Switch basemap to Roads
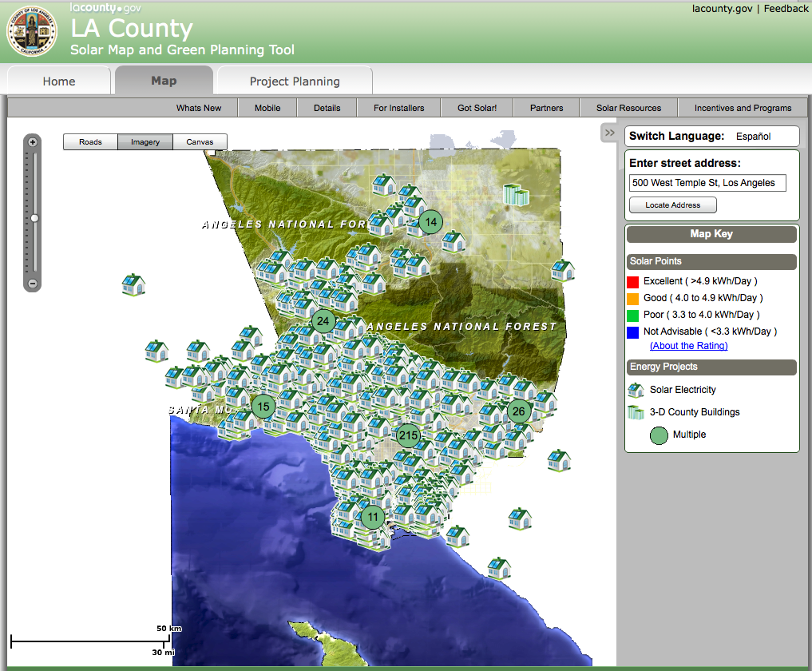This screenshot has width=812, height=671. pos(91,142)
